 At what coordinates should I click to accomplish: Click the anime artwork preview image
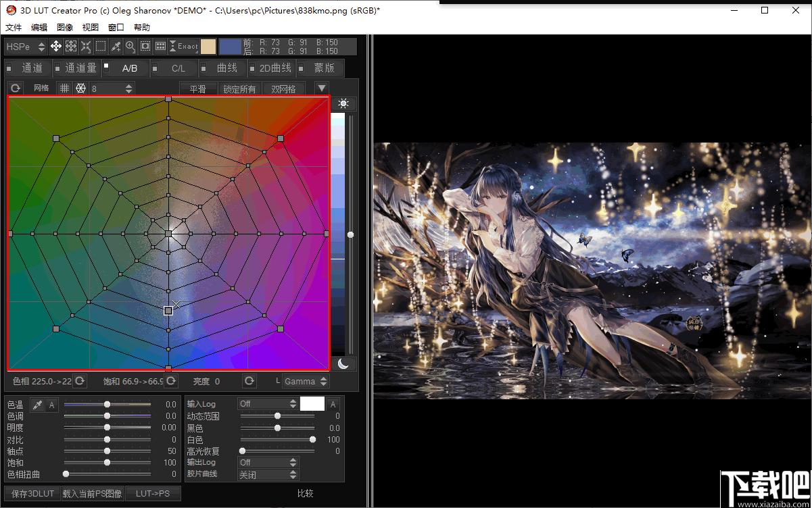pos(592,270)
